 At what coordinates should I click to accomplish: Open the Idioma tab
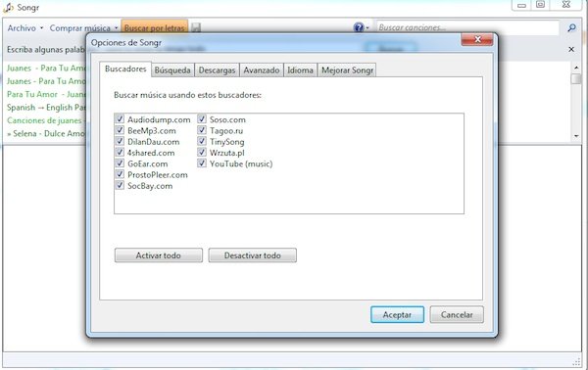300,70
